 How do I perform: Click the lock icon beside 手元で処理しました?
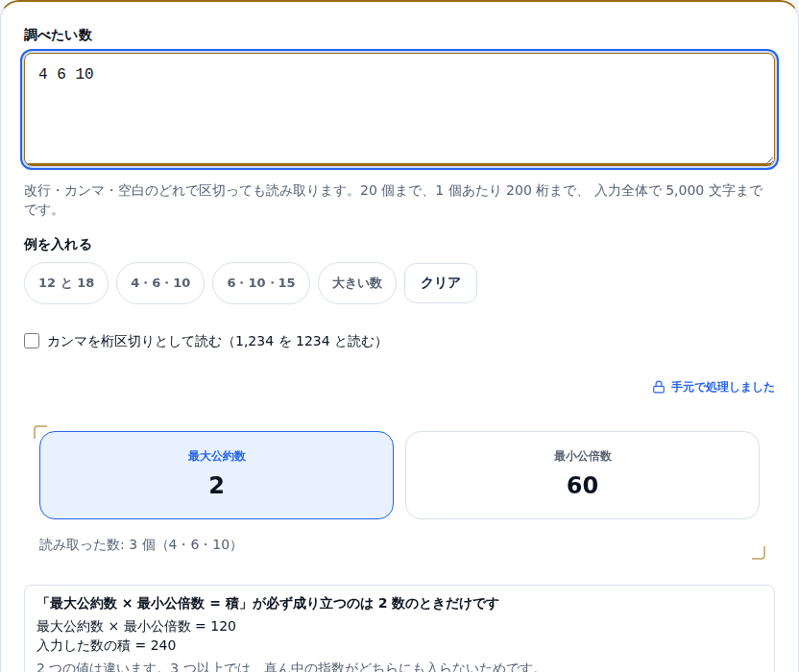(x=659, y=387)
